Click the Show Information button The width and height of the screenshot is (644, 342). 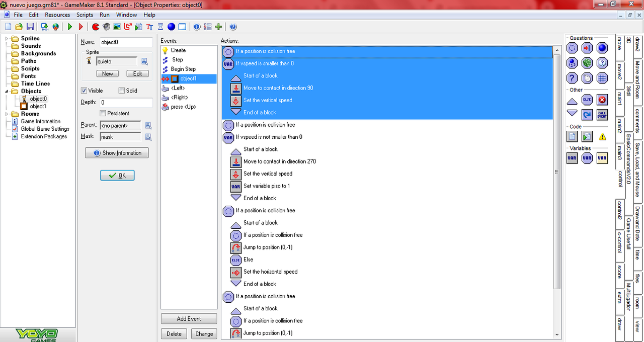[117, 153]
